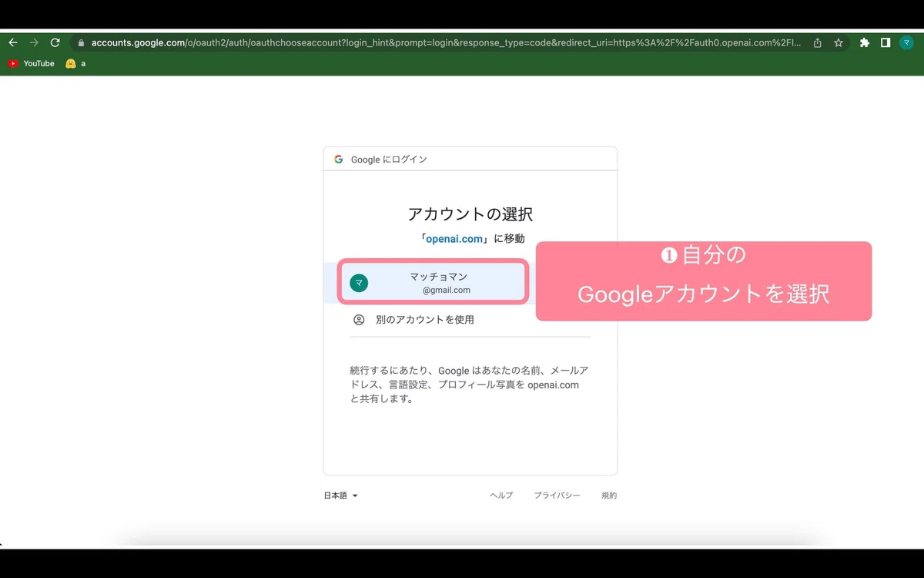The width and height of the screenshot is (924, 578).
Task: Open the Extensions puzzle icon
Action: [x=865, y=43]
